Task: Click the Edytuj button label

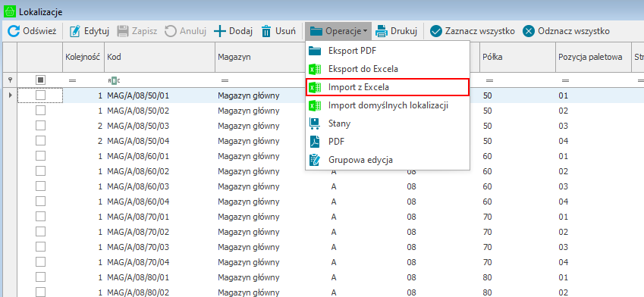Action: tap(96, 31)
